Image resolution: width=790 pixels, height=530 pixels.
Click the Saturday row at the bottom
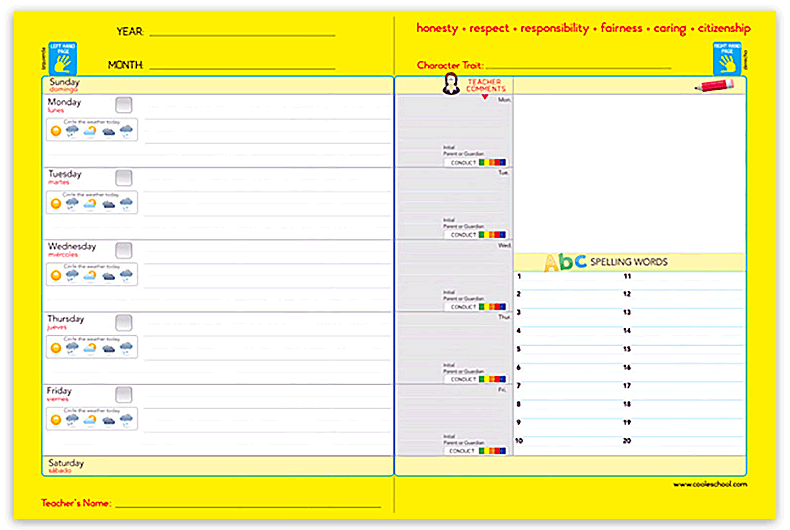pyautogui.click(x=218, y=466)
